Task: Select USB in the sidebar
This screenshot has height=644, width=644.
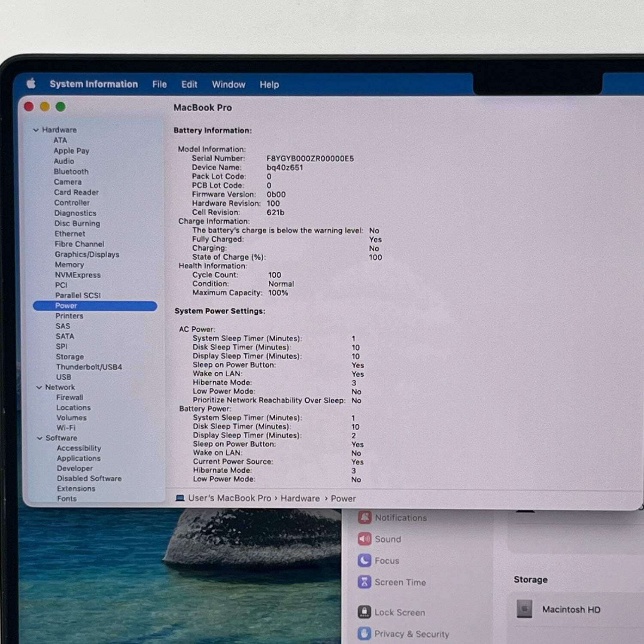Action: tap(64, 377)
